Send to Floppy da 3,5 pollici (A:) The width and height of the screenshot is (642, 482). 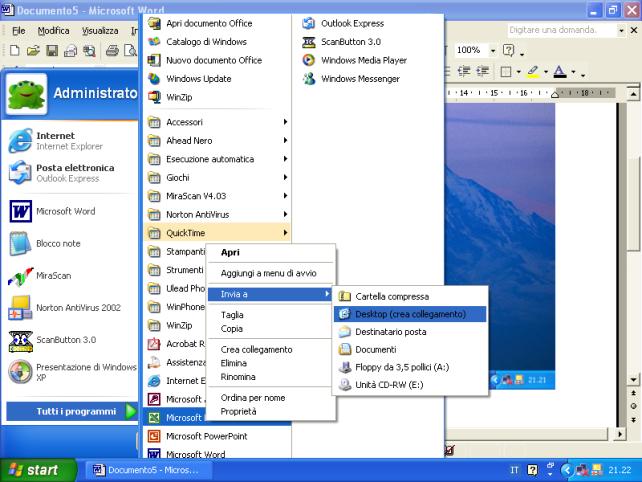(x=410, y=367)
